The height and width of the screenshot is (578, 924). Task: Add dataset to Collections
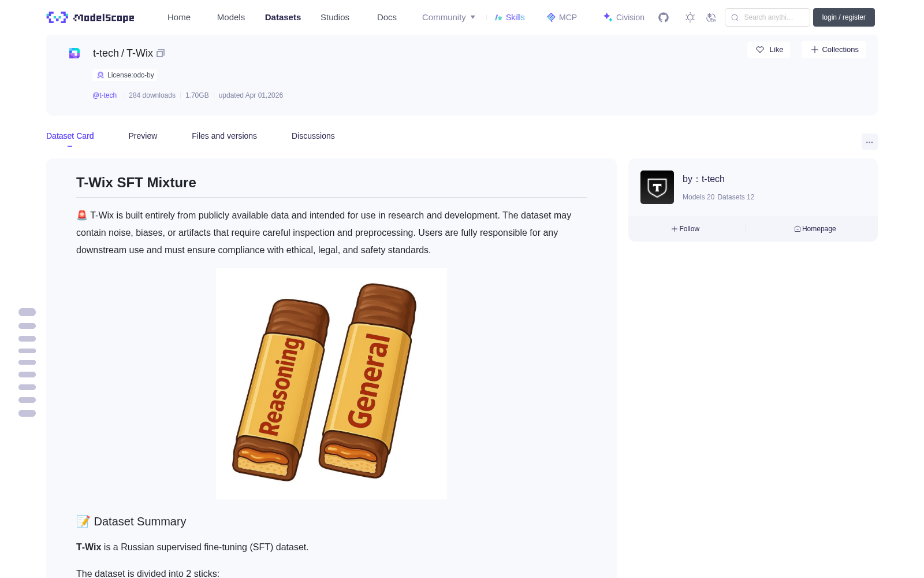(x=834, y=50)
